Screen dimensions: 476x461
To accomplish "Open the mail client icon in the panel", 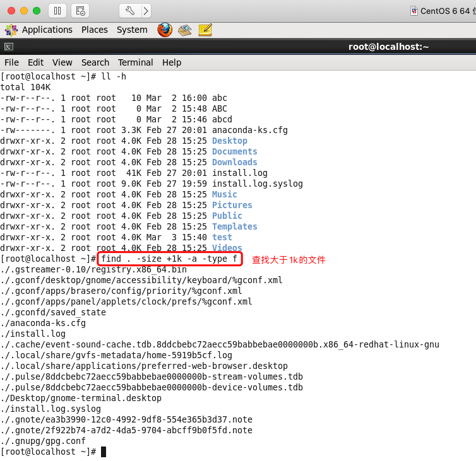I will [x=185, y=30].
